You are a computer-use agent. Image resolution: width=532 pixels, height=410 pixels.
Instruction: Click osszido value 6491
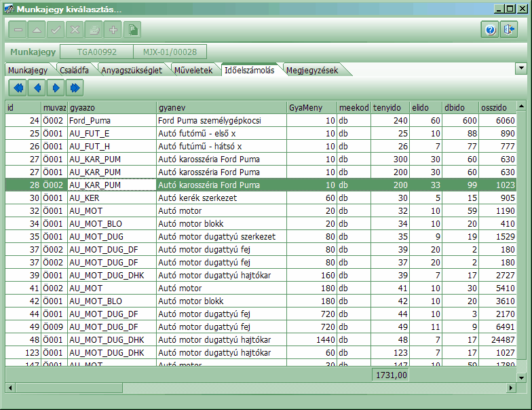tap(497, 327)
